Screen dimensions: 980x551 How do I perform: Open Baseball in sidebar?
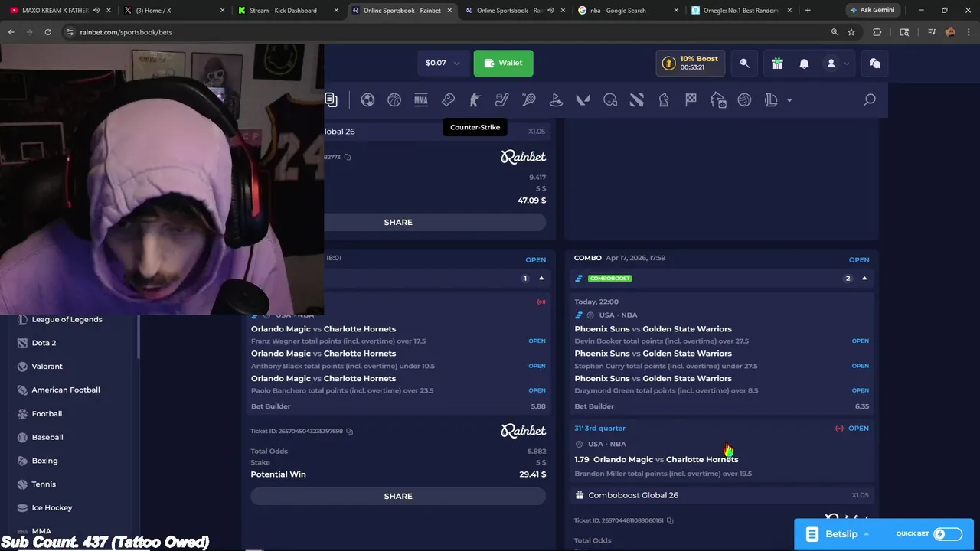pos(47,437)
